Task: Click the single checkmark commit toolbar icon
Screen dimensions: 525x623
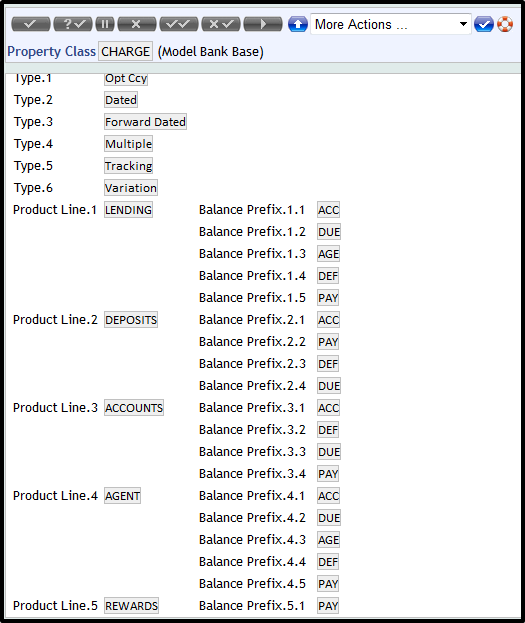Action: click(31, 24)
